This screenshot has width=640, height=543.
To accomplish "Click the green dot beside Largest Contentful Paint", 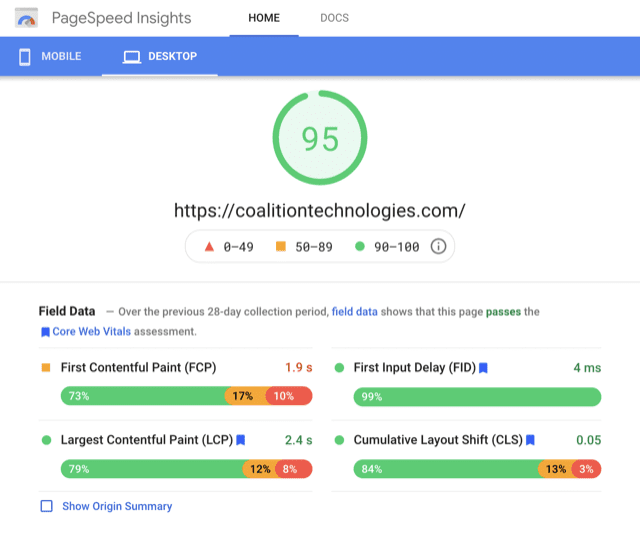I will click(x=47, y=440).
